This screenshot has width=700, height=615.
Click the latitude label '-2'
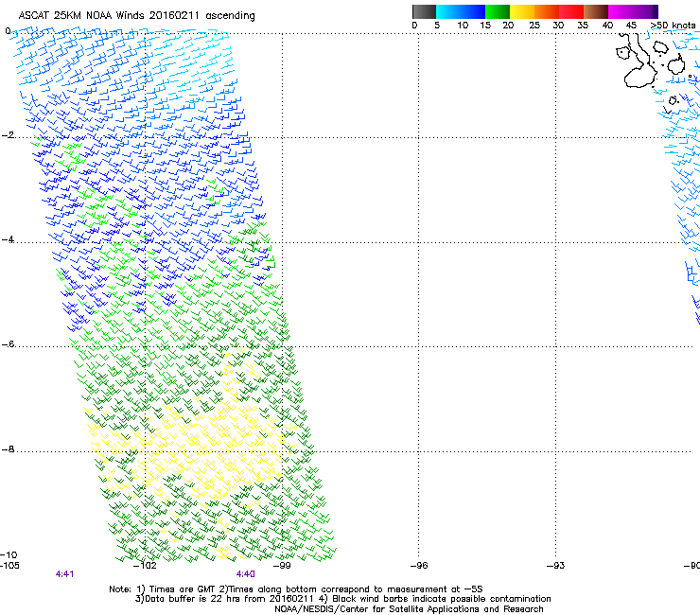click(x=8, y=135)
